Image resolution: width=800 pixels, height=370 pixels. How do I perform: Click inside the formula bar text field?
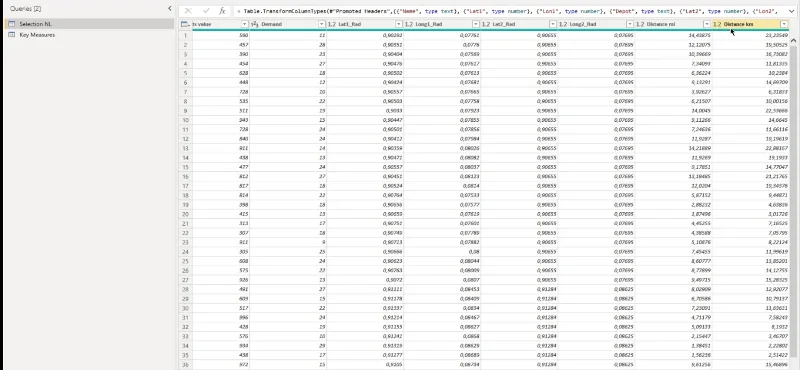coord(510,10)
